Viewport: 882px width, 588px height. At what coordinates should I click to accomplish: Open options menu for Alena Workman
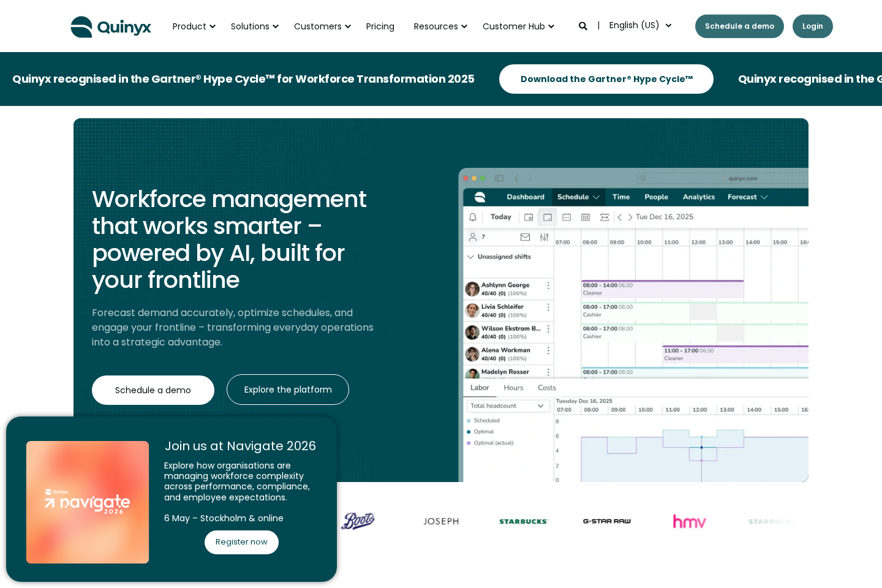(548, 350)
